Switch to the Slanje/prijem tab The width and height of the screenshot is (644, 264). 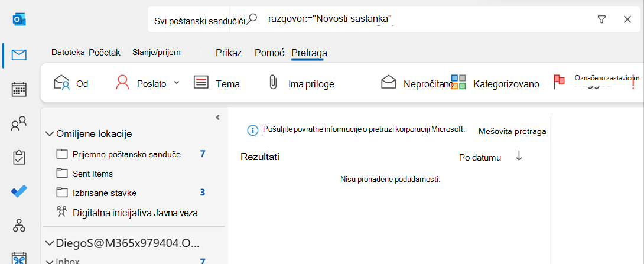coord(157,52)
